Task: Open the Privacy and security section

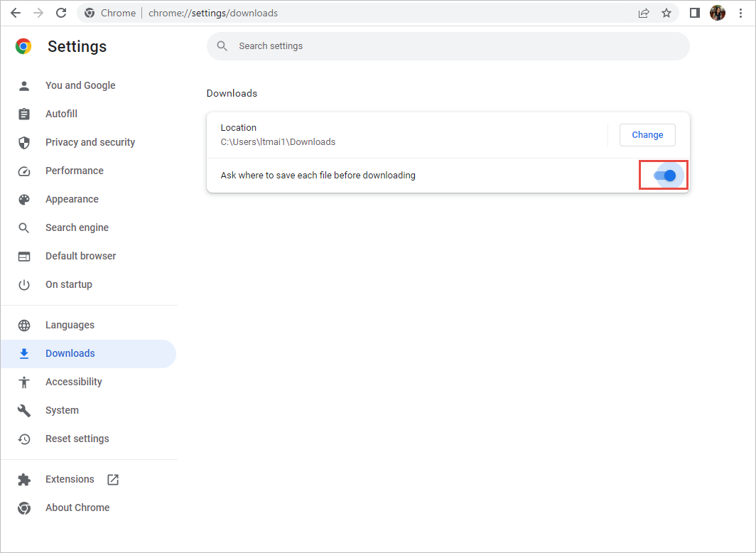Action: (x=90, y=142)
